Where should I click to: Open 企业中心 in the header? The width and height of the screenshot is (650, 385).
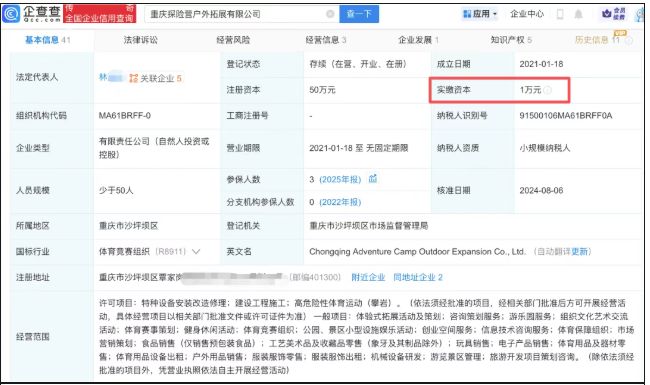coord(526,14)
